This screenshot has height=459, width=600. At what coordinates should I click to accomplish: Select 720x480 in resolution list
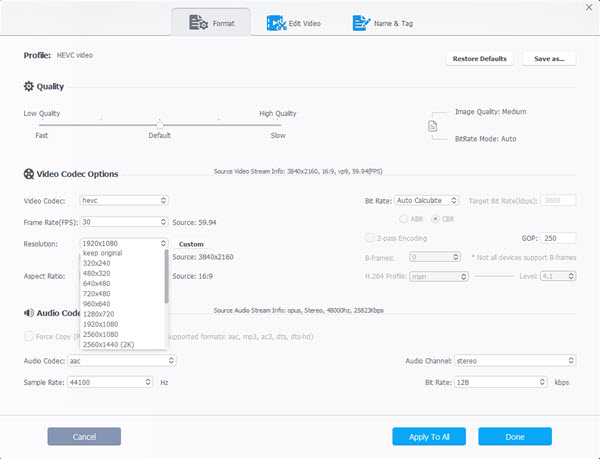click(122, 294)
